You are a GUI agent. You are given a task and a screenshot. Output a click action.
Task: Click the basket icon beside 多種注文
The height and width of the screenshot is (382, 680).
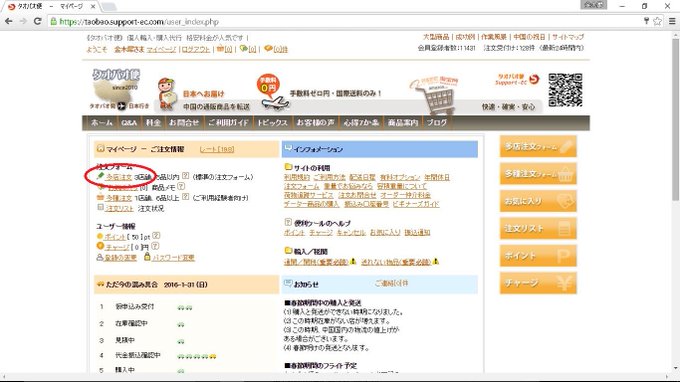coord(100,197)
